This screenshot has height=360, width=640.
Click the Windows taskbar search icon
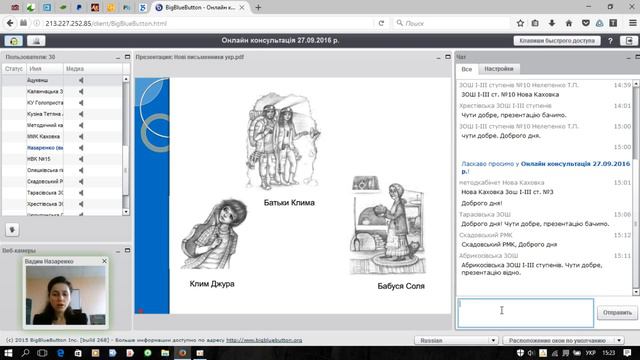point(25,353)
